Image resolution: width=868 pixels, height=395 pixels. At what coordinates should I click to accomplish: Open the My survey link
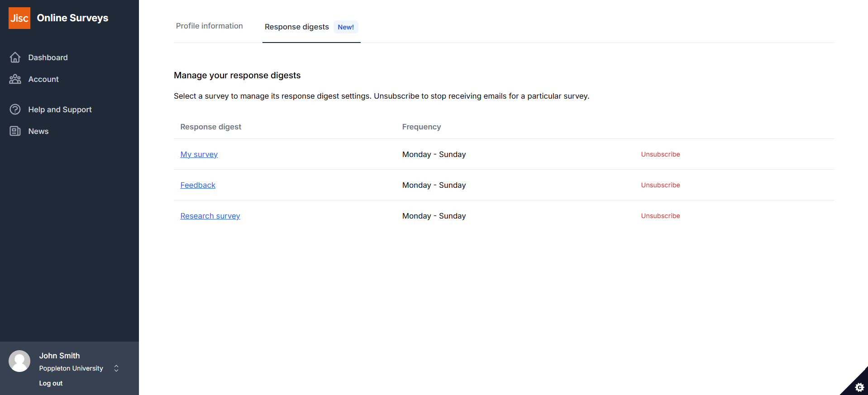[x=199, y=154]
